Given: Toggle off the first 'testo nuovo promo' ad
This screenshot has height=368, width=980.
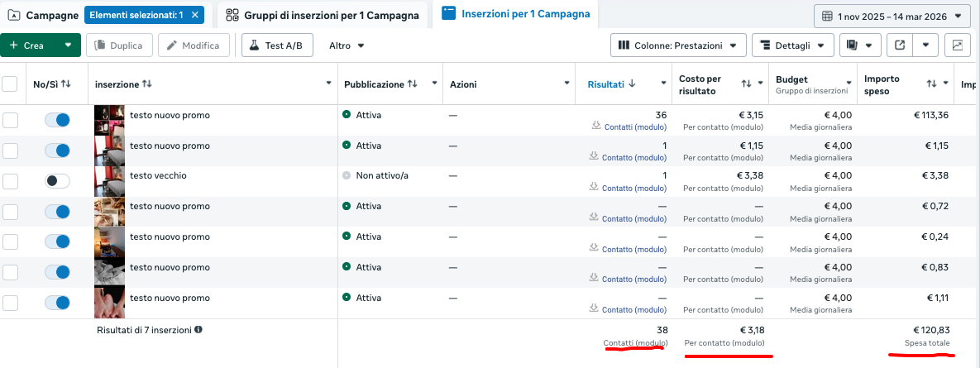Looking at the screenshot, I should click(57, 121).
